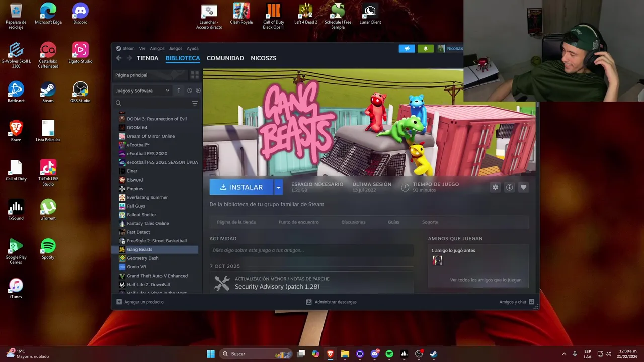Open Spotify desktop shortcut

coord(48,249)
